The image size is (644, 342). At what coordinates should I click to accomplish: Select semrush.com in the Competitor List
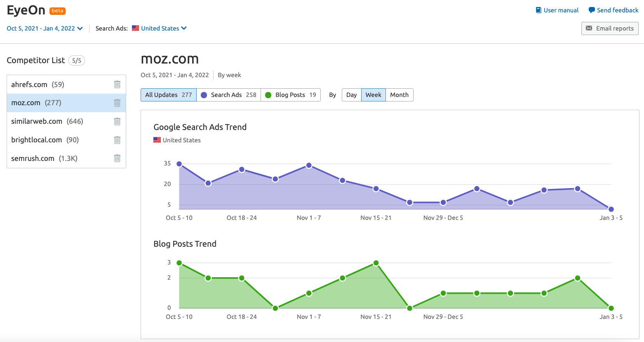pyautogui.click(x=66, y=158)
